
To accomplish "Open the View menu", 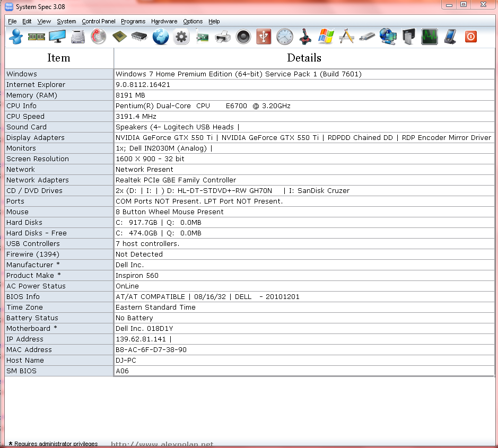I will point(44,21).
